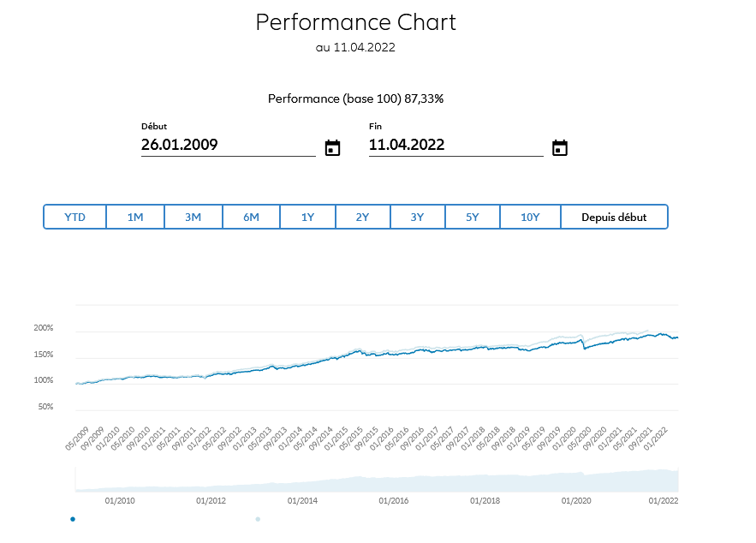Click navigator label 01/2012
Image resolution: width=756 pixels, height=543 pixels.
point(211,500)
